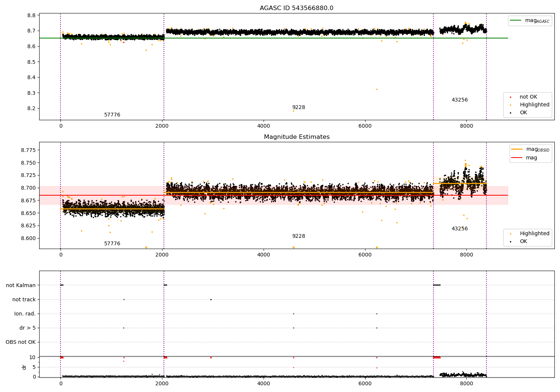The width and height of the screenshot is (560, 392).
Task: Click orange outlier below 9228 label in top plot
Action: [x=293, y=111]
